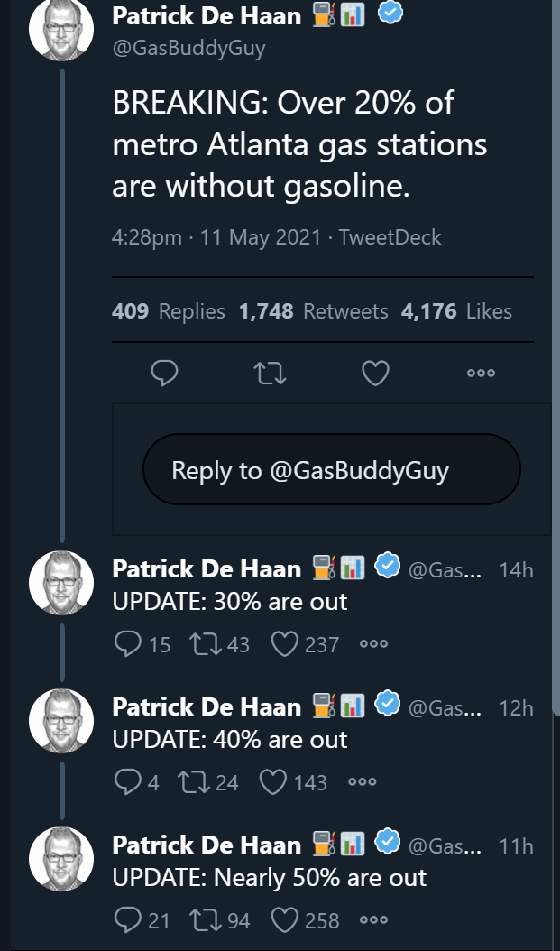The height and width of the screenshot is (951, 560).
Task: Open more options on main tweet
Action: pos(482,373)
